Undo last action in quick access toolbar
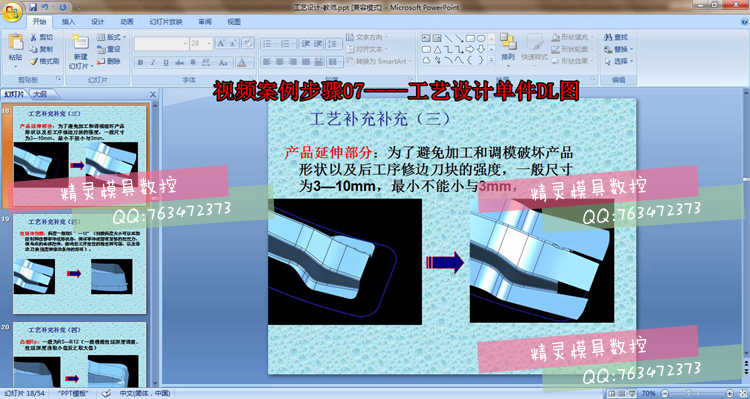 (x=45, y=7)
